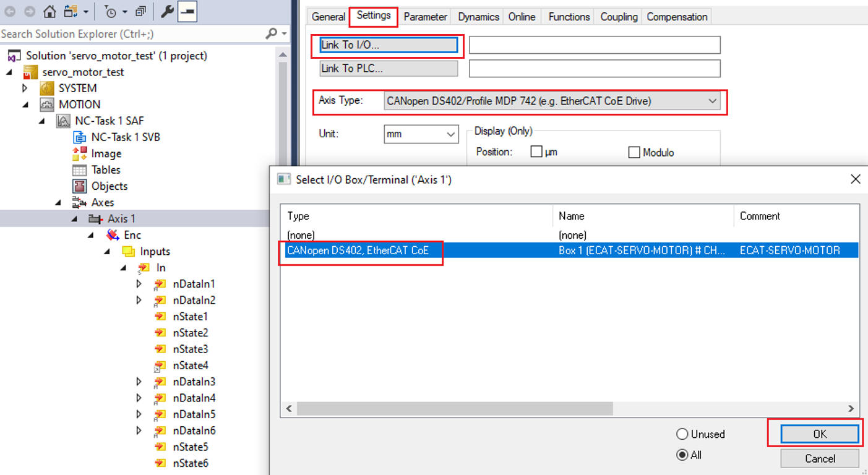
Task: Select the Enc encoder icon in tree
Action: pos(112,235)
